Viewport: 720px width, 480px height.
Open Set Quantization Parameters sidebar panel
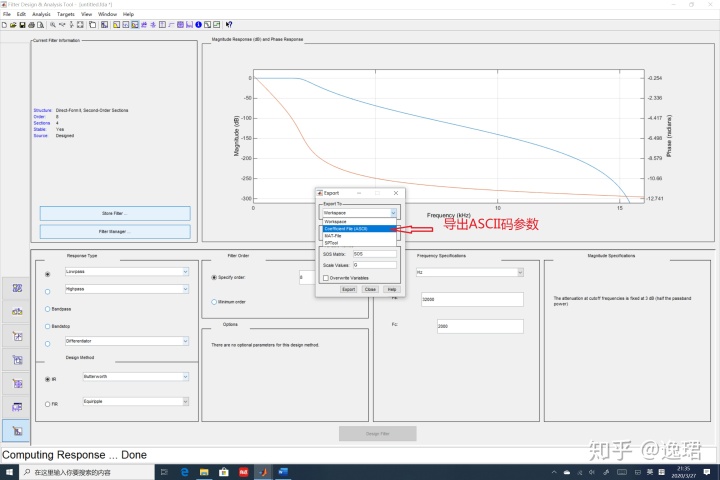point(16,336)
